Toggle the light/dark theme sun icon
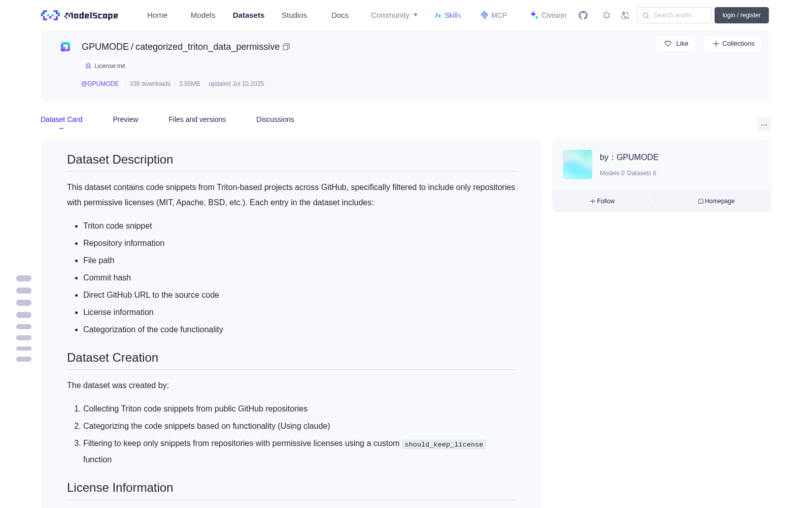 coord(606,15)
